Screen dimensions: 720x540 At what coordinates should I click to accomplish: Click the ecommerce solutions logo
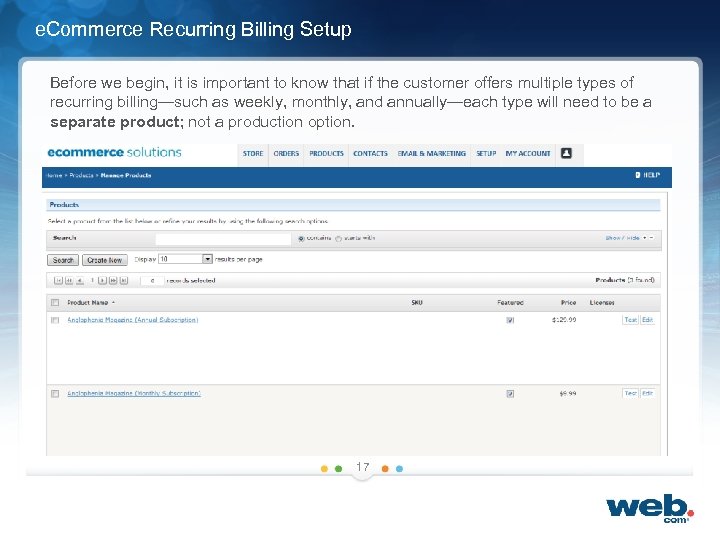[114, 152]
